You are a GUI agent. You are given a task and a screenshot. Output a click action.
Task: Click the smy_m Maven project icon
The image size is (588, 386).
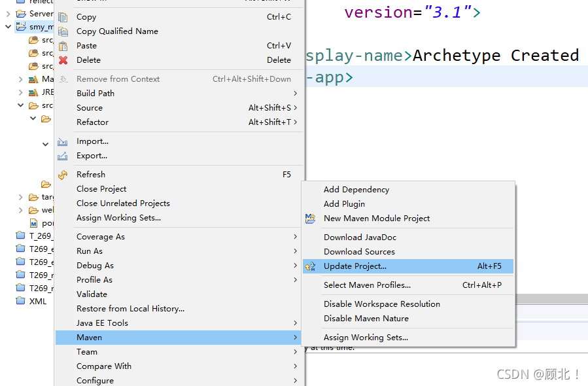pyautogui.click(x=21, y=26)
